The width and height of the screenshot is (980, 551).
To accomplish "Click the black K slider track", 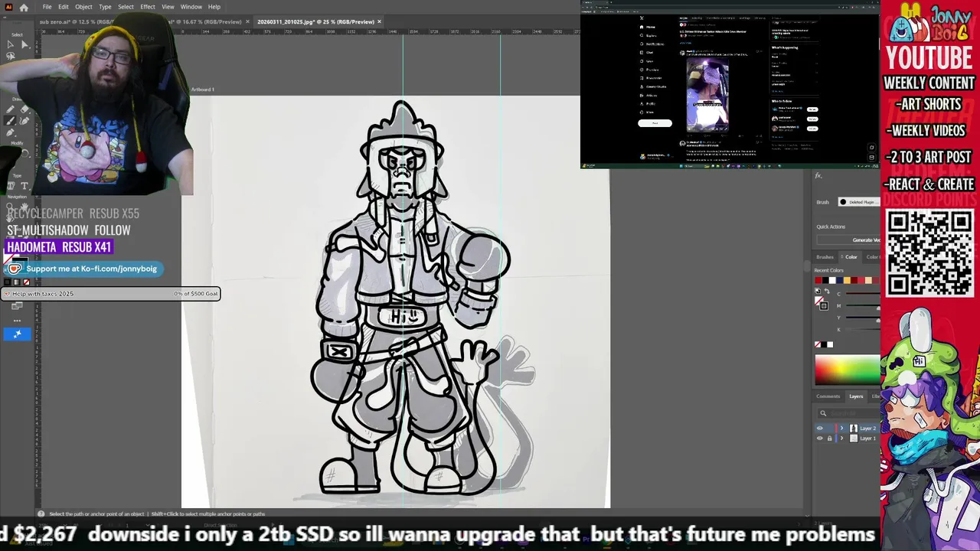I will 863,329.
